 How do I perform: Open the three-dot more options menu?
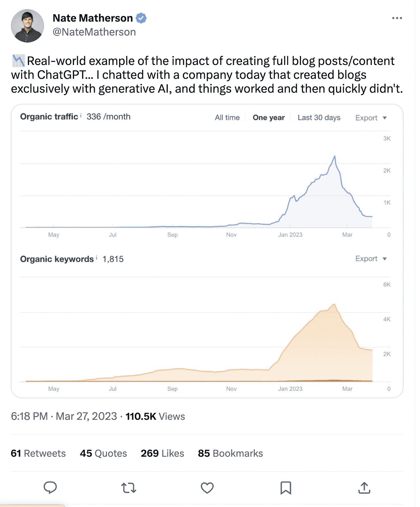(x=397, y=18)
